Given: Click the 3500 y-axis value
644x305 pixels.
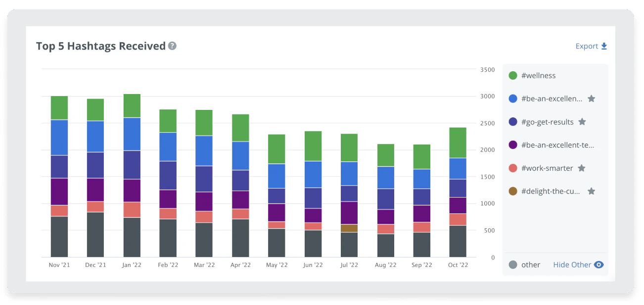Looking at the screenshot, I should point(487,70).
